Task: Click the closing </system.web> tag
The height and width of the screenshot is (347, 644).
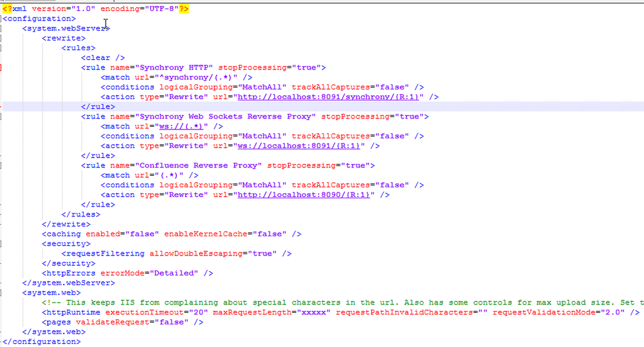Action: [x=54, y=332]
